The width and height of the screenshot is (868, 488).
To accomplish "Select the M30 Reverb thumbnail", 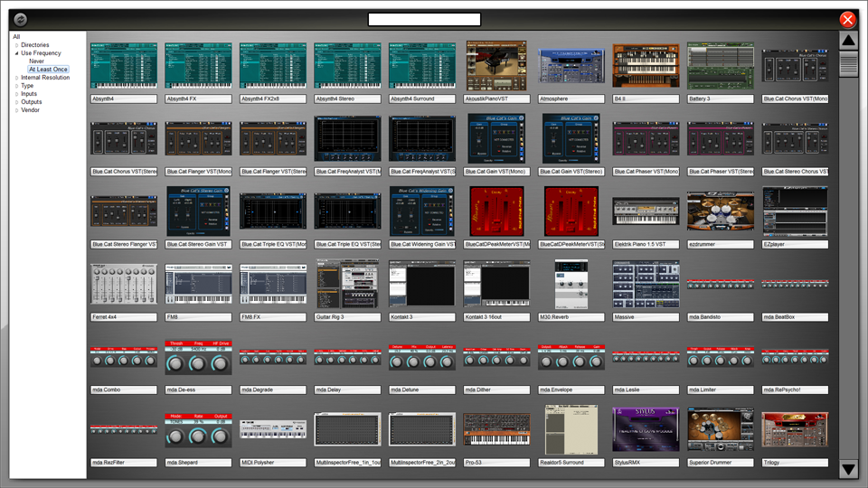I will point(571,284).
